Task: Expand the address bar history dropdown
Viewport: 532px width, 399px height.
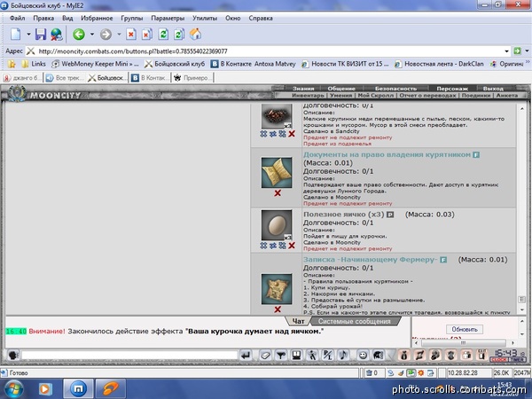Action: click(x=506, y=51)
